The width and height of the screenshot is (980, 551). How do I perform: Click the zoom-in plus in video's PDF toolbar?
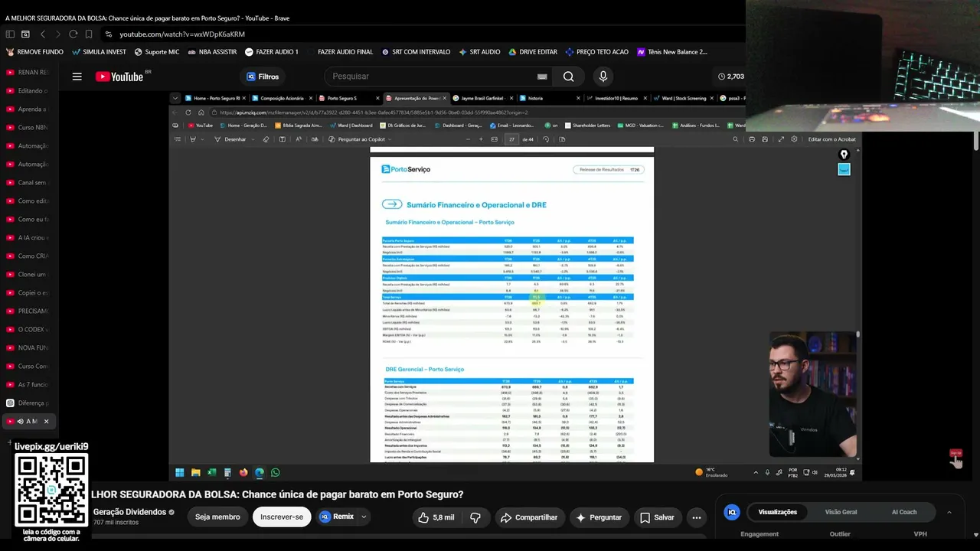(x=481, y=139)
